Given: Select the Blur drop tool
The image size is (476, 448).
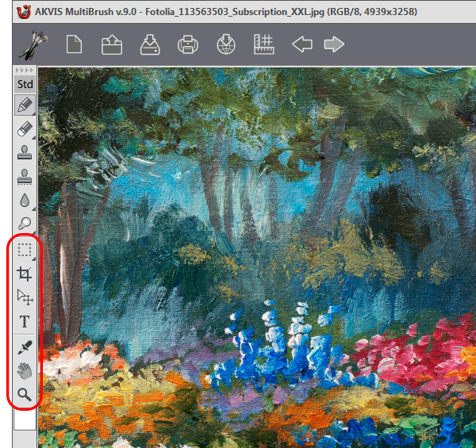Looking at the screenshot, I should (25, 200).
